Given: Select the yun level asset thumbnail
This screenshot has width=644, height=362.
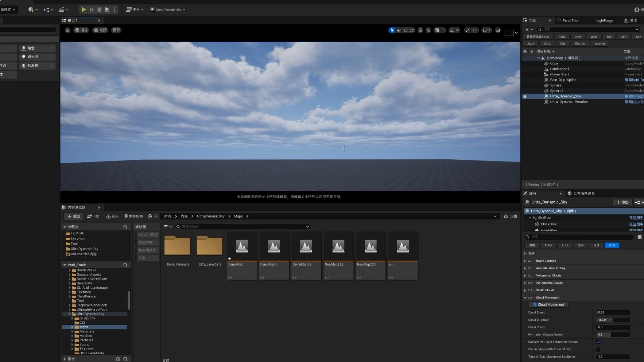Looking at the screenshot, I should 403,255.
